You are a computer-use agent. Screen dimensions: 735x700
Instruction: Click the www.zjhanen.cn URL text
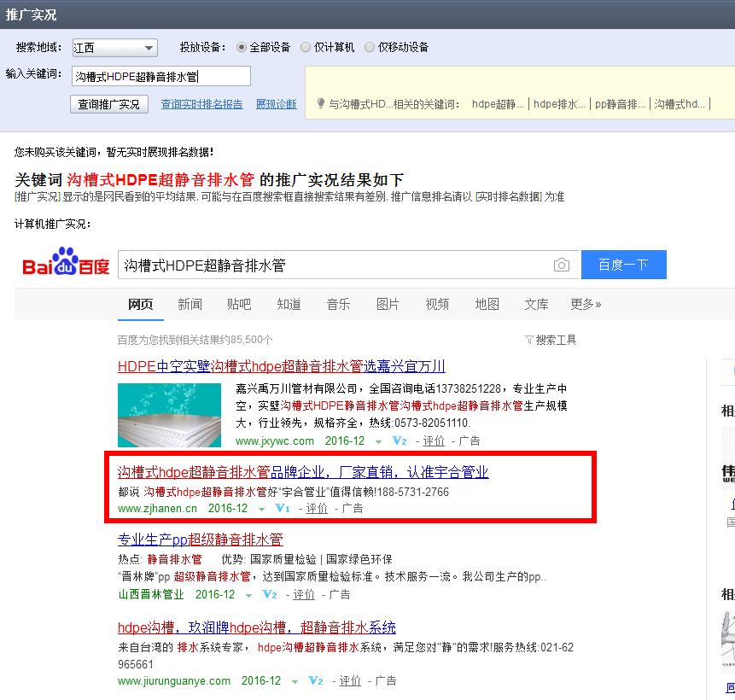click(x=157, y=508)
